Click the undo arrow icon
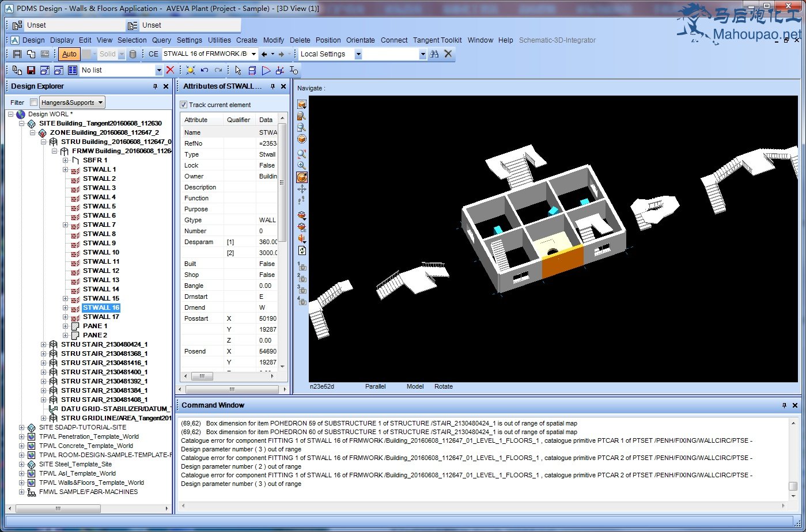The image size is (806, 532). coord(205,70)
